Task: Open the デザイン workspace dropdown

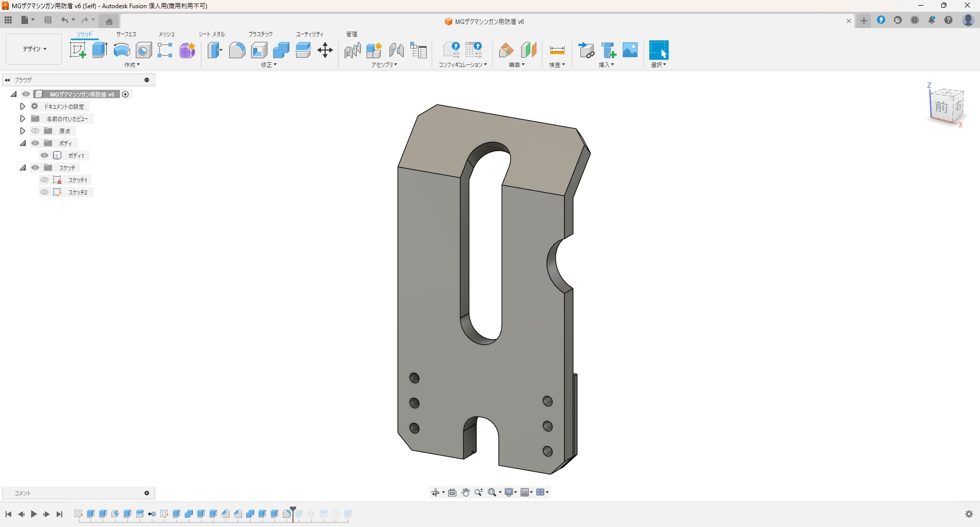Action: pyautogui.click(x=34, y=49)
